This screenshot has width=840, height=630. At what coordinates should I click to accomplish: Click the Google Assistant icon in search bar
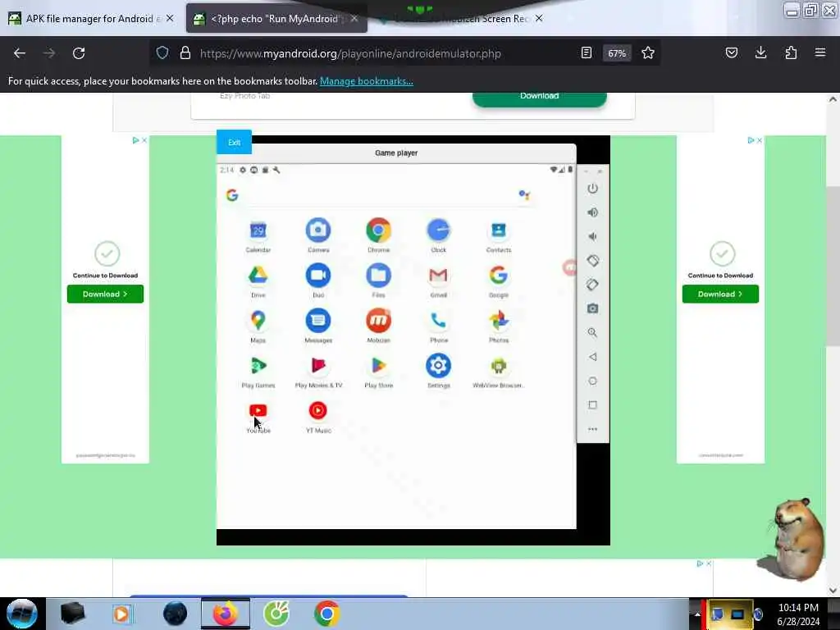pyautogui.click(x=524, y=195)
